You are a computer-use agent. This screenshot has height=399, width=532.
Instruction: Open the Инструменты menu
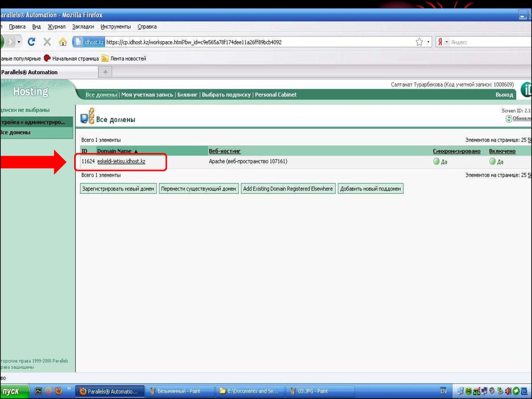tap(115, 26)
